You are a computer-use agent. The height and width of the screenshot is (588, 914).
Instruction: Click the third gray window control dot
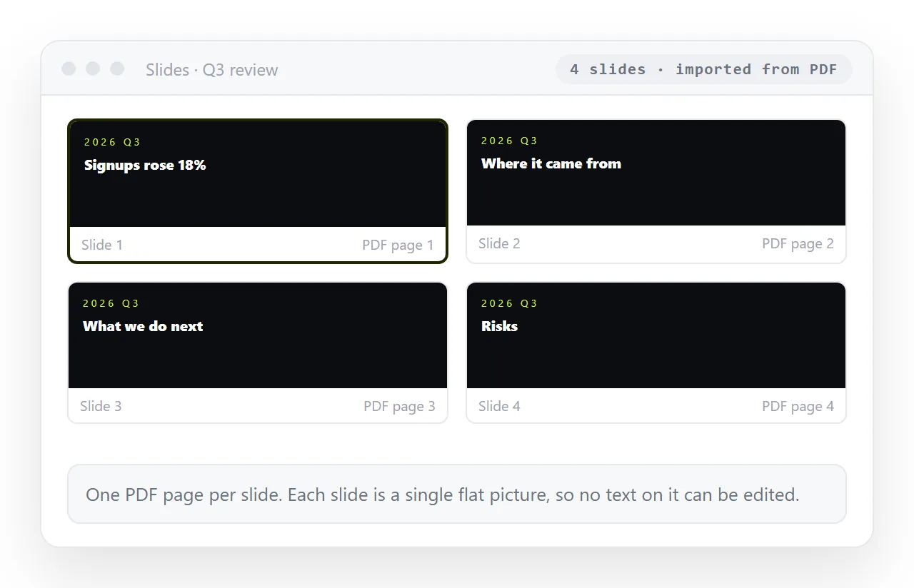pos(117,69)
